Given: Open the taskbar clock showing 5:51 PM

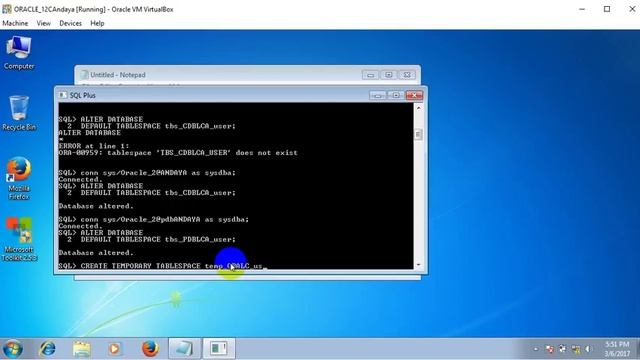Looking at the screenshot, I should coord(617,349).
